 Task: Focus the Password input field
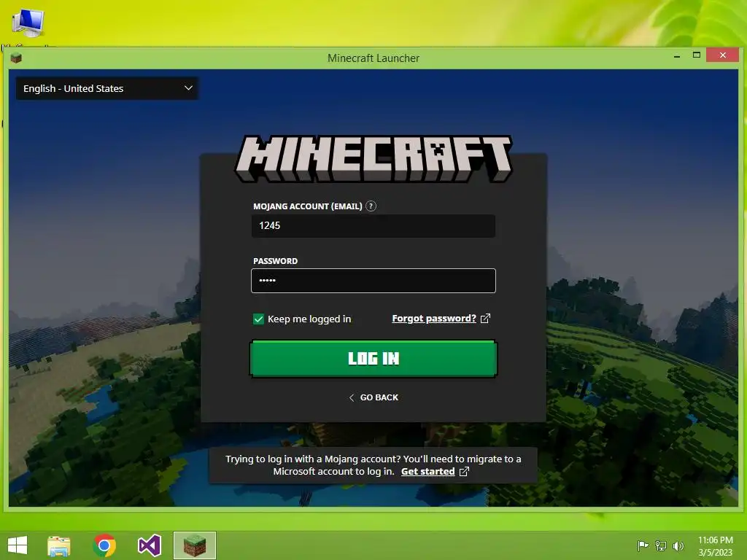[373, 281]
